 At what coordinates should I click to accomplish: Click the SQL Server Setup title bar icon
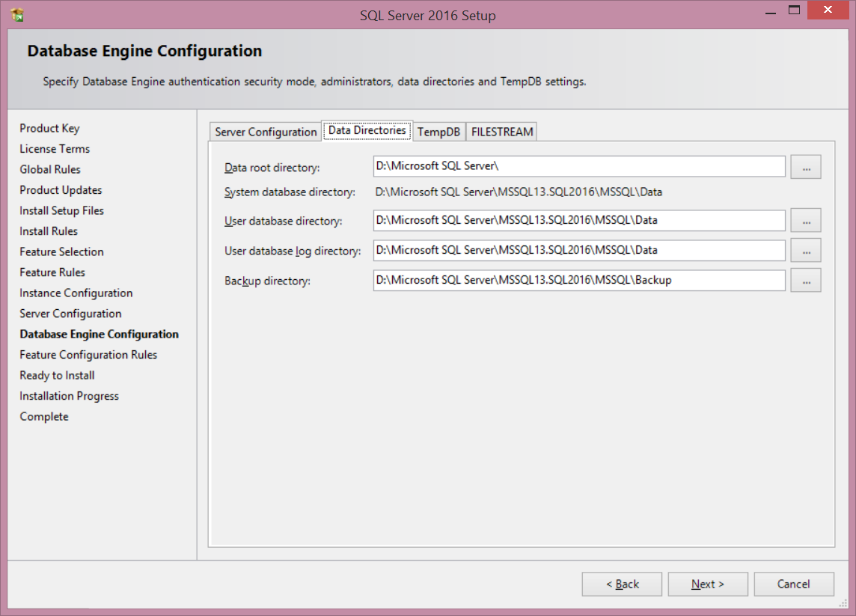click(x=17, y=14)
